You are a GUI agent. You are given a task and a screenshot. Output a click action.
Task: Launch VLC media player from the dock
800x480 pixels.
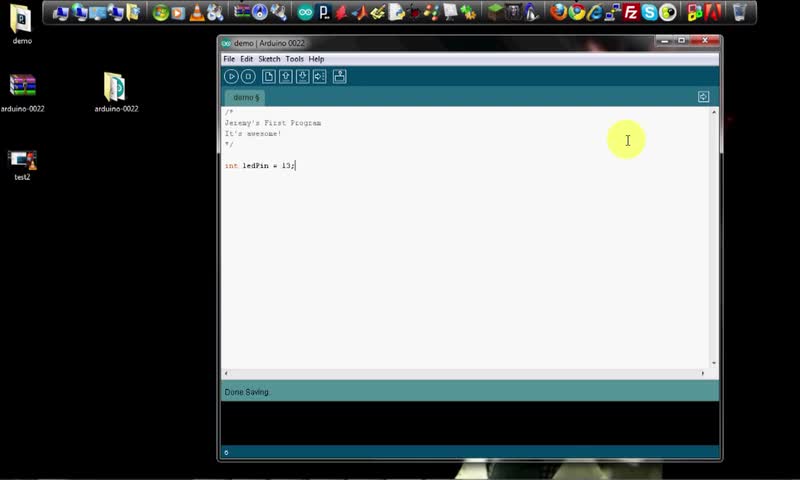coord(196,12)
